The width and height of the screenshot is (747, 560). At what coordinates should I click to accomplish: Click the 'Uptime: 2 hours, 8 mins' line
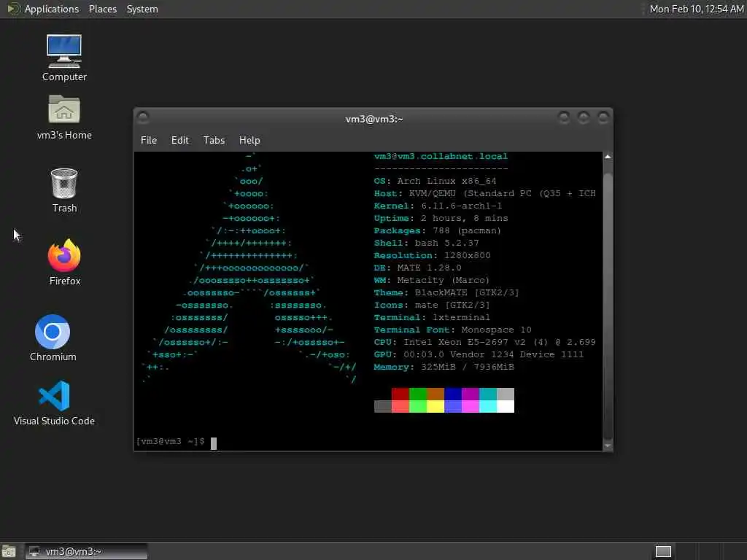(x=441, y=218)
